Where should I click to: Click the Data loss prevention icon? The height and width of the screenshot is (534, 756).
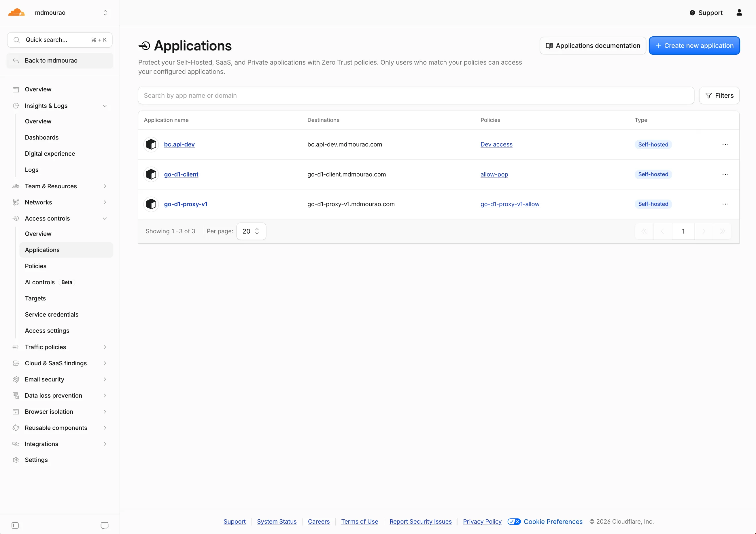click(x=16, y=395)
